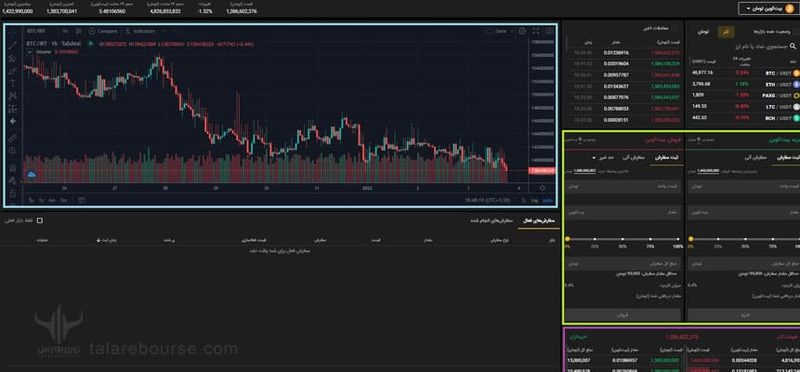Select the ETH / USDT market row

coord(744,84)
